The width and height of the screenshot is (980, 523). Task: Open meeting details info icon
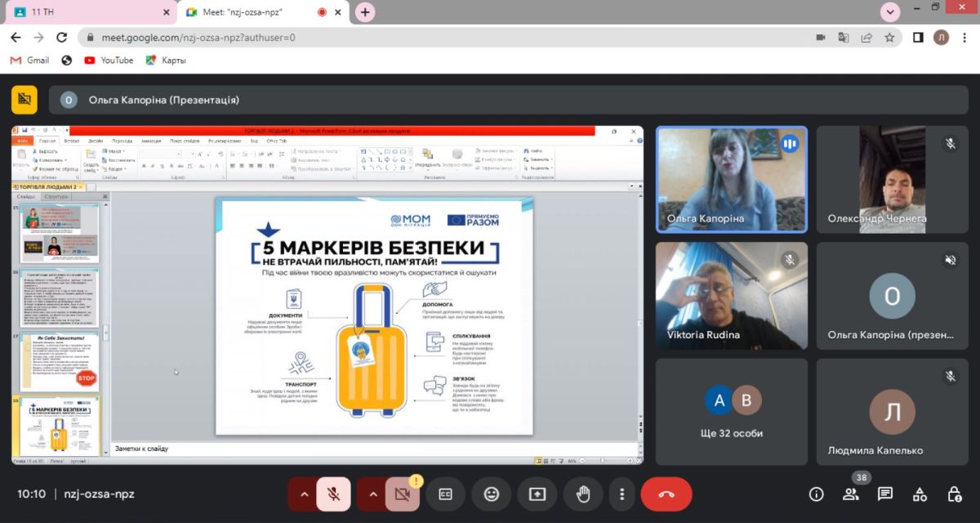(816, 494)
